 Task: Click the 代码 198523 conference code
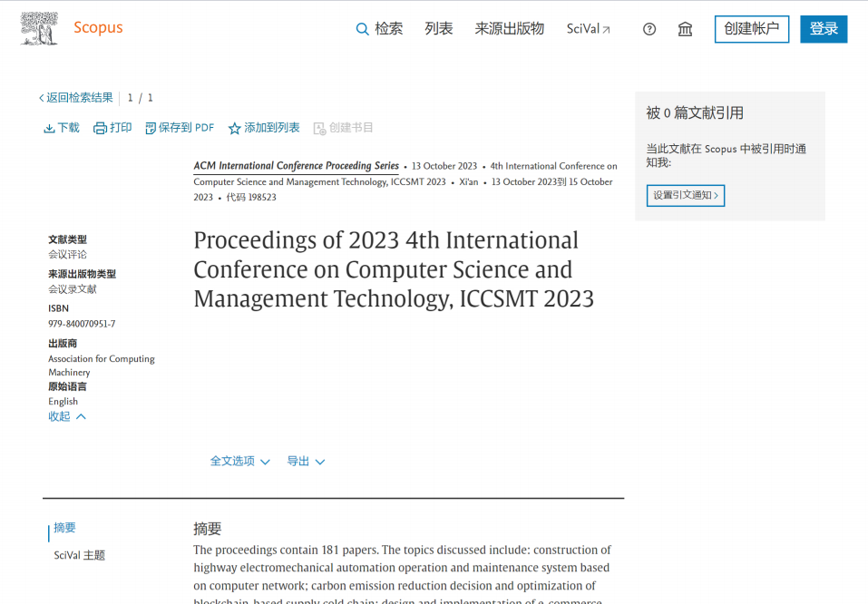point(251,197)
